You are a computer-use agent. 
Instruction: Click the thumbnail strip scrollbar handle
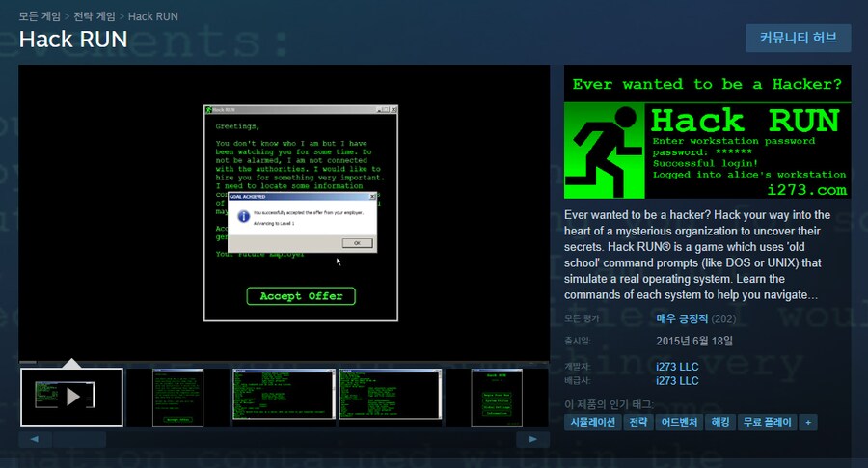pos(79,439)
